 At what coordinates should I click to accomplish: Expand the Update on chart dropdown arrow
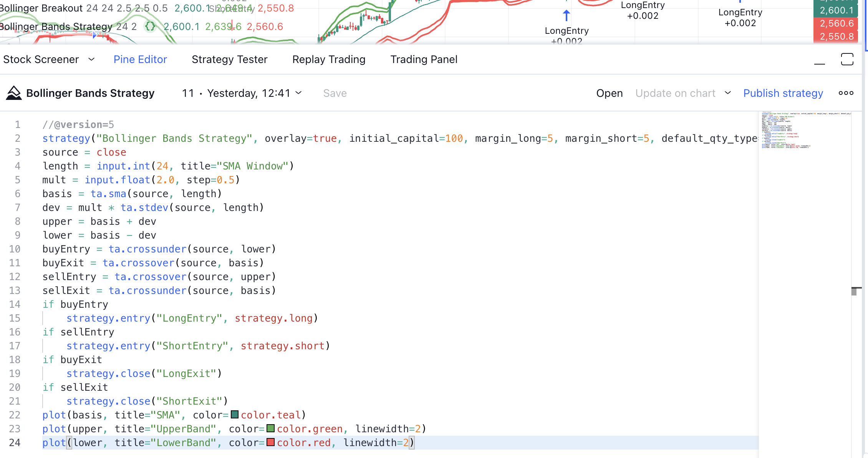point(728,93)
